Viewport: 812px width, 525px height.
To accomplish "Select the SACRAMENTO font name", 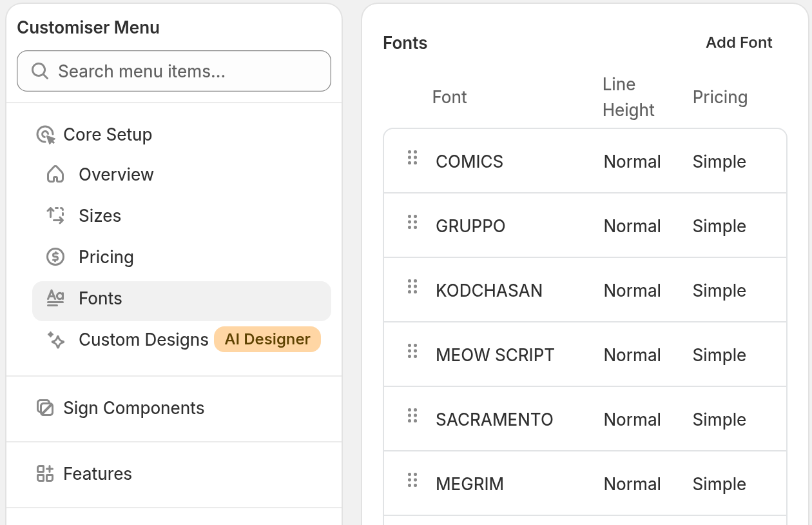I will pos(494,419).
